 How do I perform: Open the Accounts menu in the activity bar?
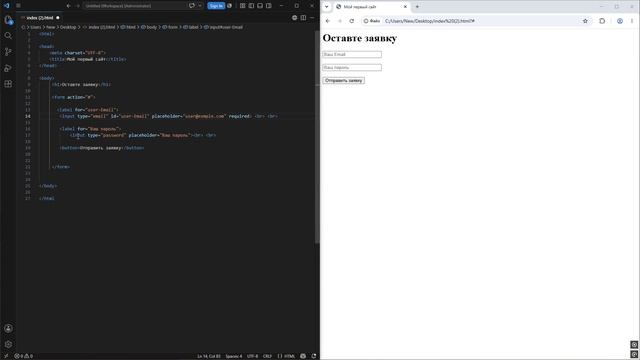8,328
